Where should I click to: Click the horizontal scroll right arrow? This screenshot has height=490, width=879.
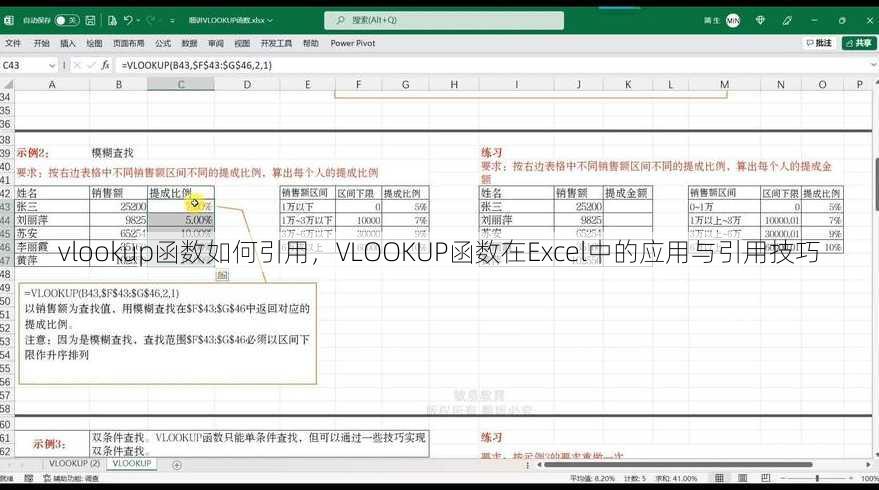868,464
